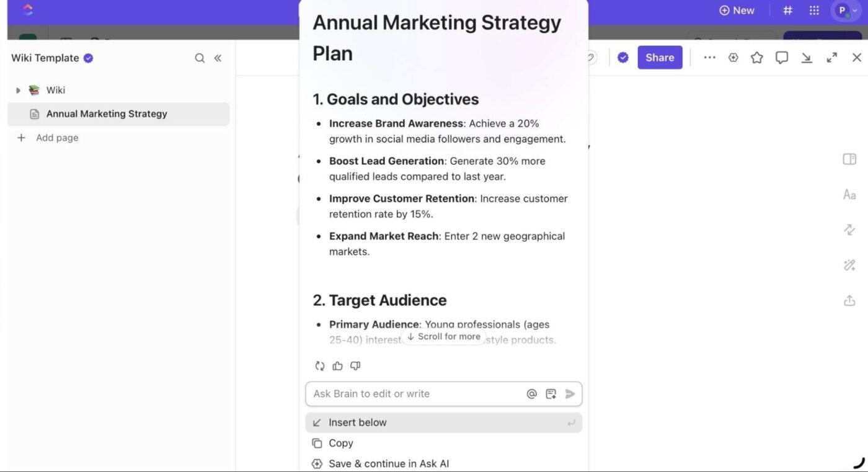Image resolution: width=868 pixels, height=472 pixels.
Task: Rate the AI response with thumbs down
Action: pos(355,365)
